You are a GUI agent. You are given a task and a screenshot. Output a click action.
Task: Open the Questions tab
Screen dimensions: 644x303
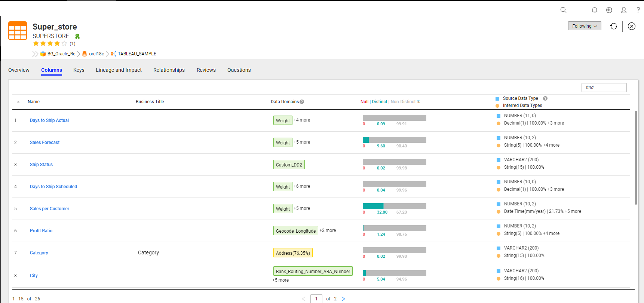click(x=239, y=70)
